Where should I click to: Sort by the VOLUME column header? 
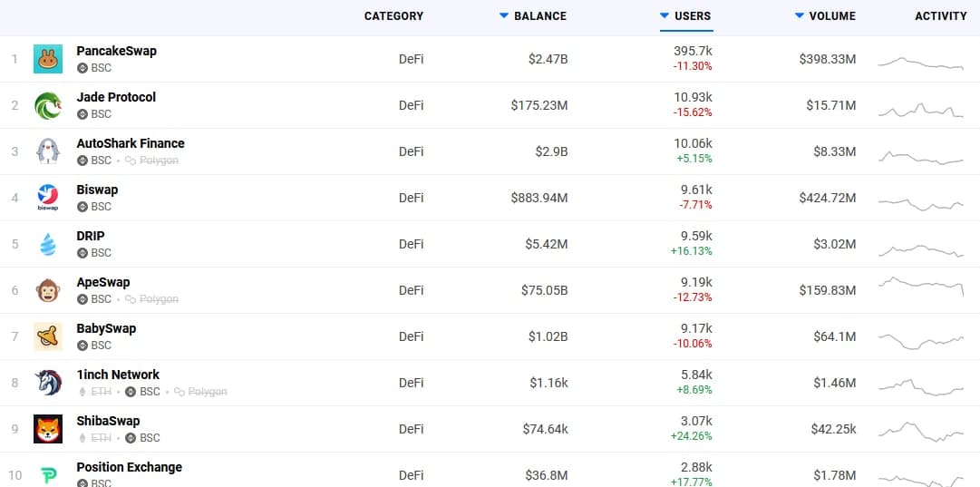825,16
